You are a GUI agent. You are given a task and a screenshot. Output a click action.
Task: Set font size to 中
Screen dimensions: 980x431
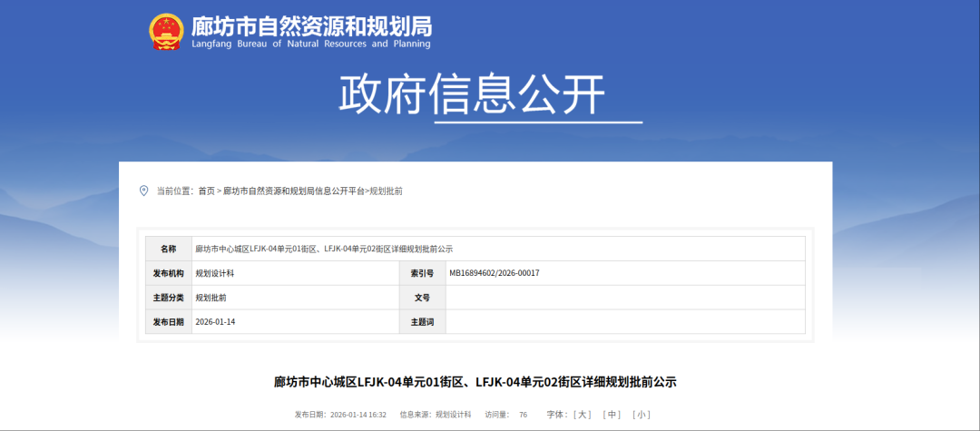[x=612, y=415]
